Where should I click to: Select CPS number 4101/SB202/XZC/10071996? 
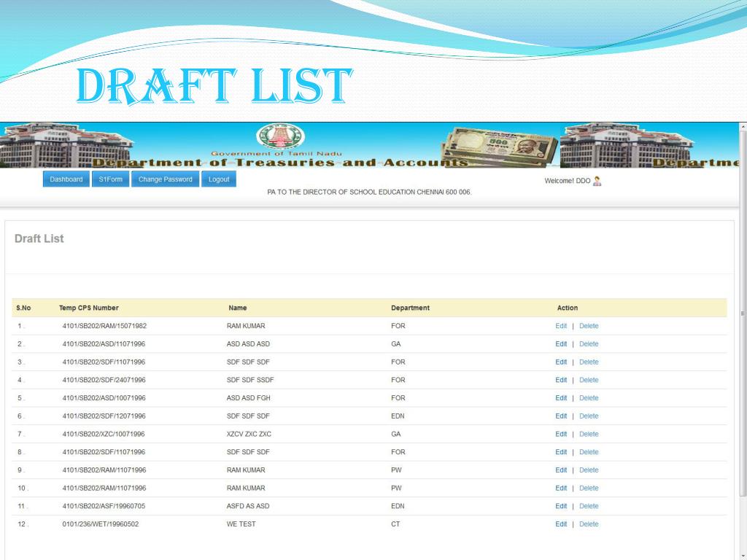coord(104,434)
